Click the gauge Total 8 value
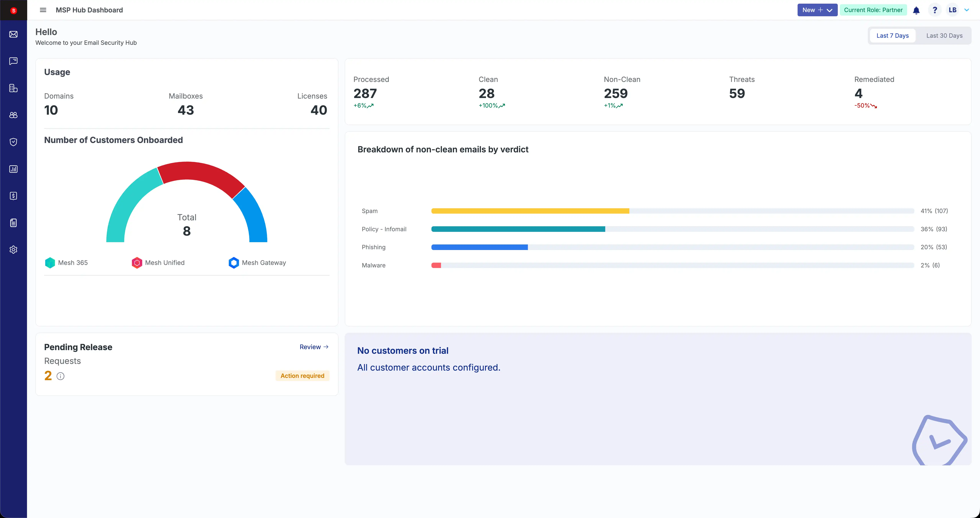 [x=186, y=231]
